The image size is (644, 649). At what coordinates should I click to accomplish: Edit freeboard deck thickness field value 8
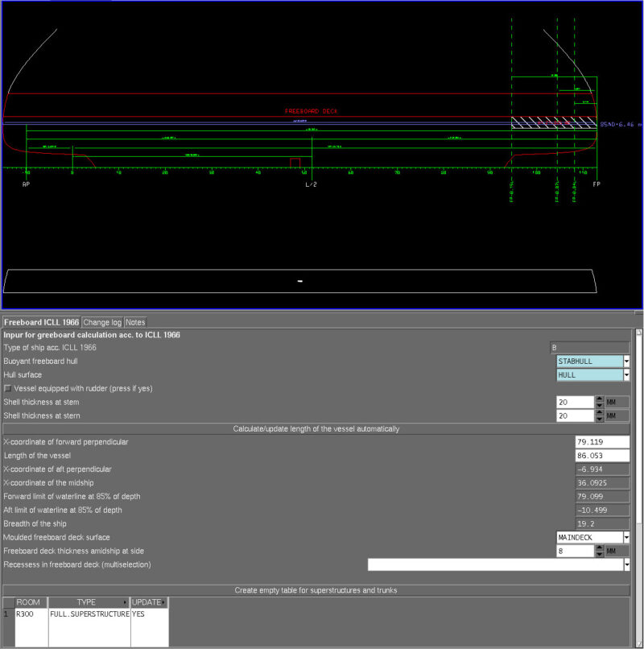point(576,552)
